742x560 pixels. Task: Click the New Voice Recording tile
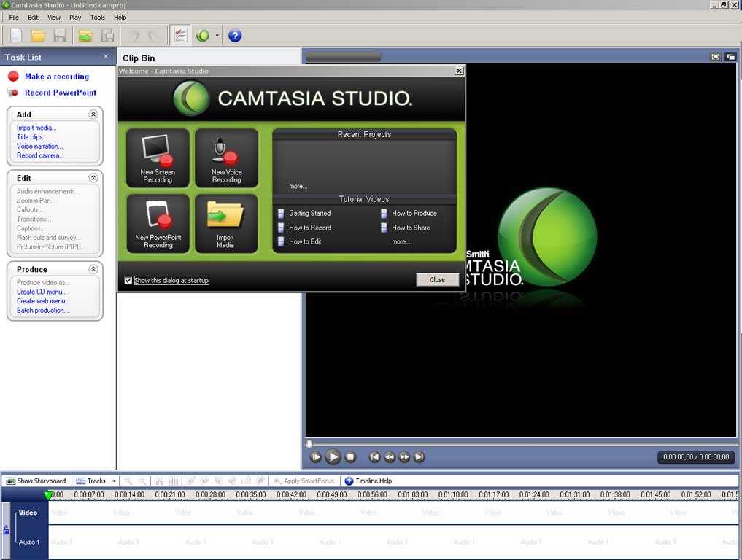point(227,158)
